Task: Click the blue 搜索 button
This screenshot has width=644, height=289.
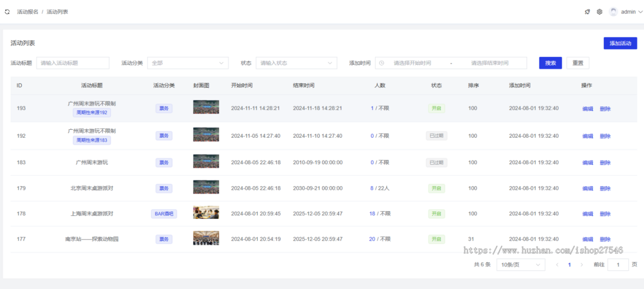Action: (550, 63)
